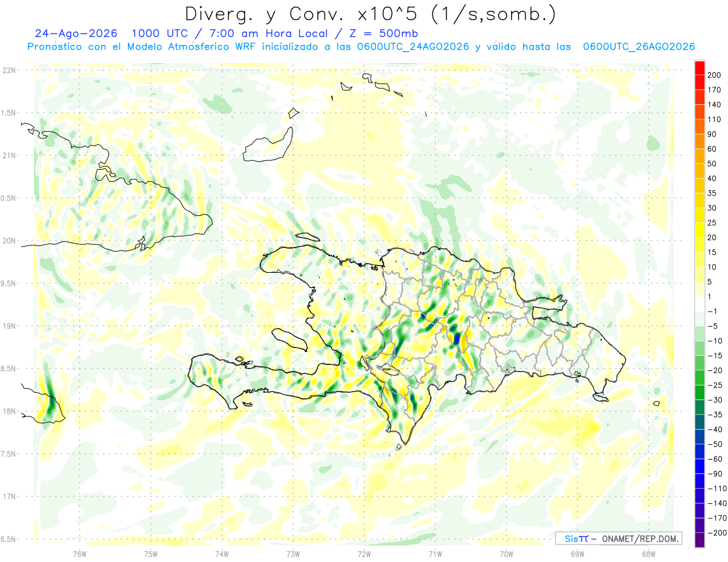Image resolution: width=728 pixels, height=562 pixels.
Task: Click the colorbar label '-30'
Action: click(x=716, y=400)
